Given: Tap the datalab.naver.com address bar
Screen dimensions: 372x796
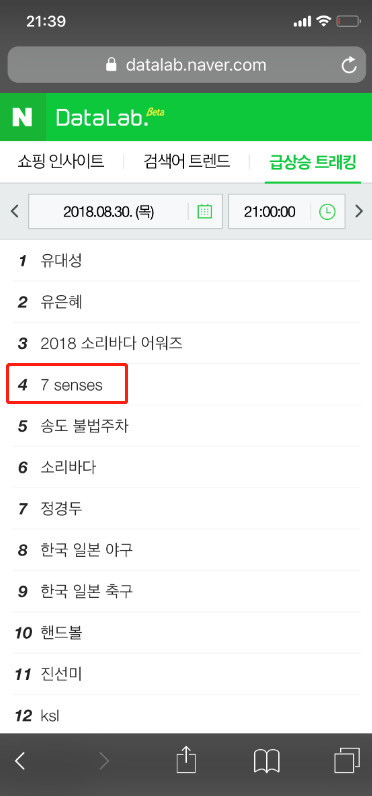Looking at the screenshot, I should pyautogui.click(x=186, y=64).
